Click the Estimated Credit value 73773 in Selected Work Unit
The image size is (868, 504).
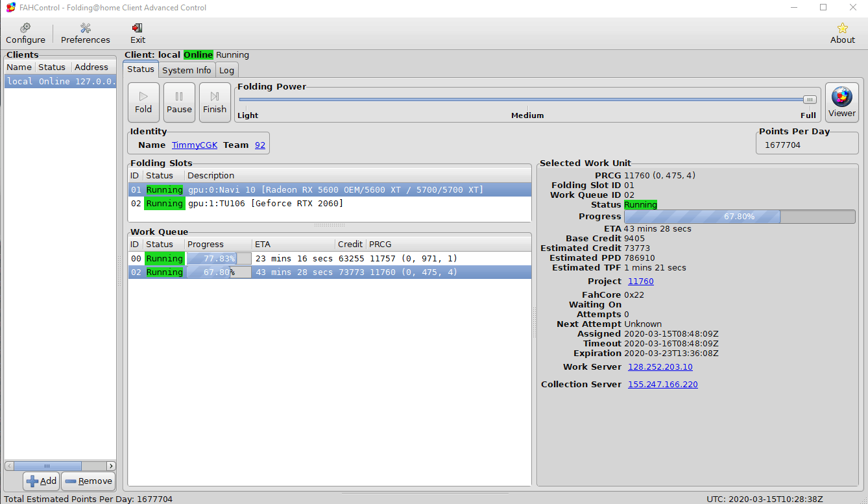point(637,248)
